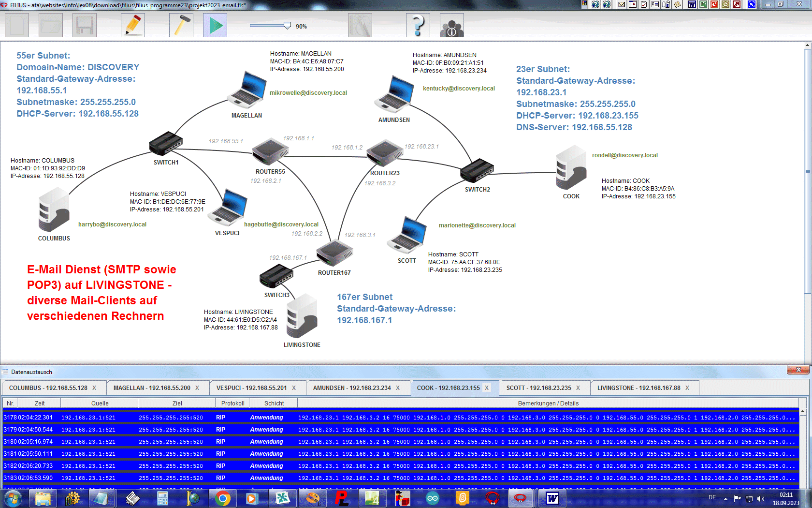Switch to design mode hammer icon
This screenshot has height=508, width=812.
point(181,25)
